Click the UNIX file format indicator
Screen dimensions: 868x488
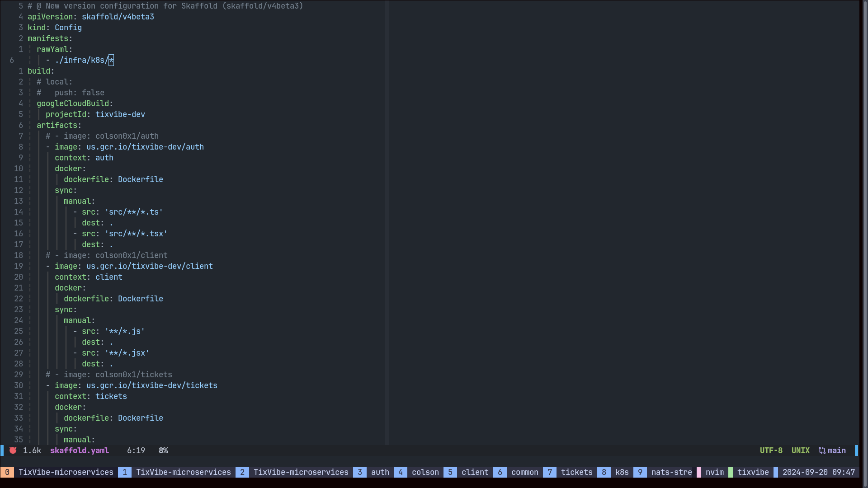[x=800, y=450]
